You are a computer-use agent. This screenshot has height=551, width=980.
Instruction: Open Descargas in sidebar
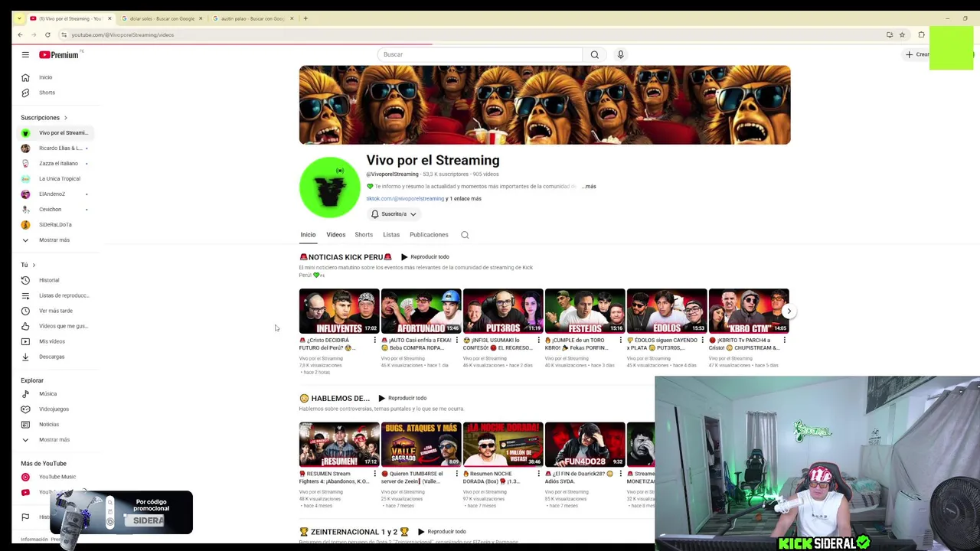tap(52, 357)
